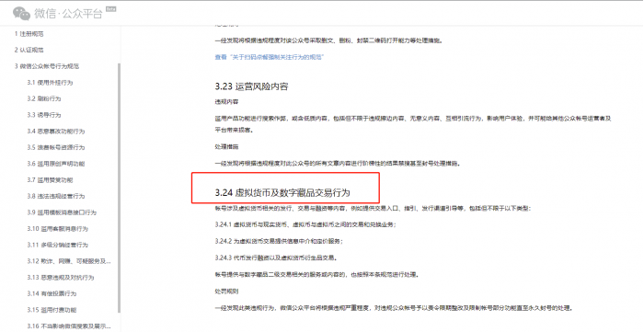
Task: Open sidebar item 1 注册规范
Action: point(29,34)
